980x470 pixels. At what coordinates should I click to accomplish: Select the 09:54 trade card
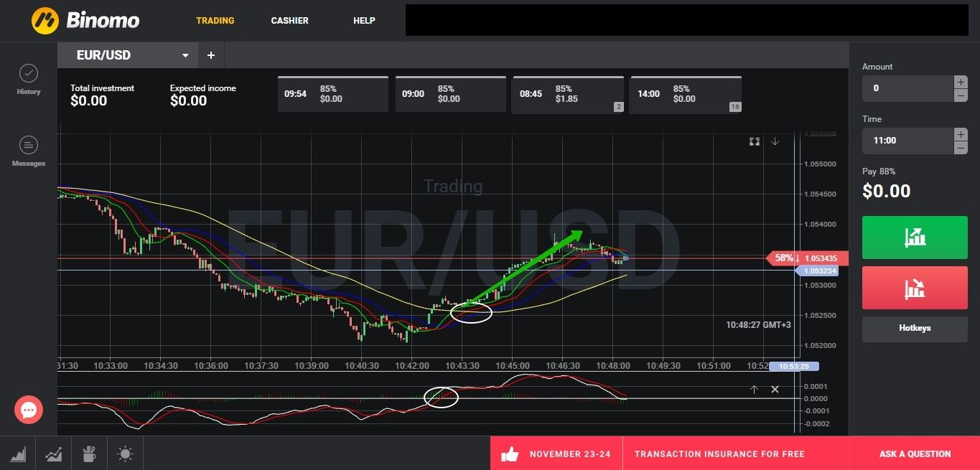(x=332, y=94)
